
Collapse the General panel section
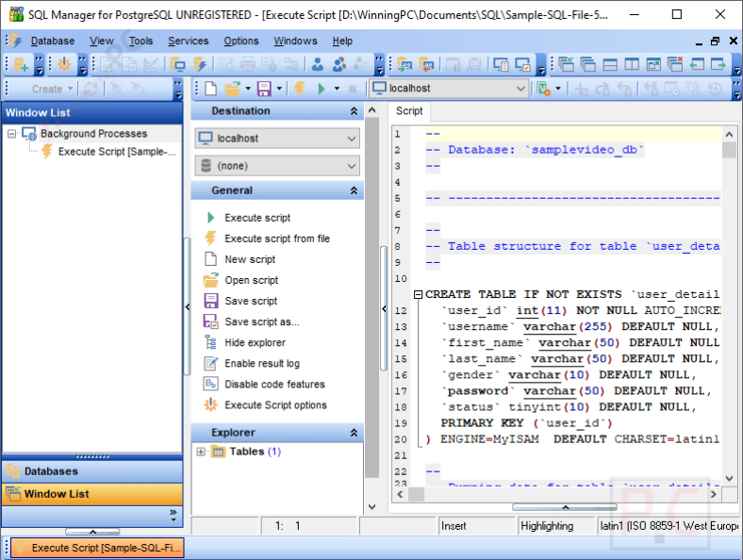(354, 190)
